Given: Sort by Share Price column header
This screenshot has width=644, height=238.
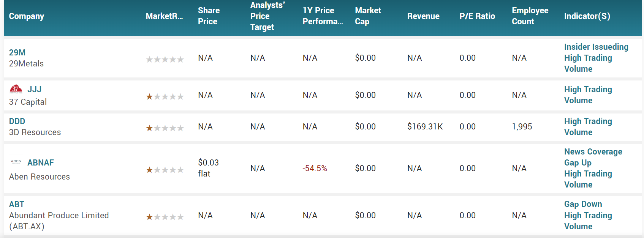Looking at the screenshot, I should (209, 16).
